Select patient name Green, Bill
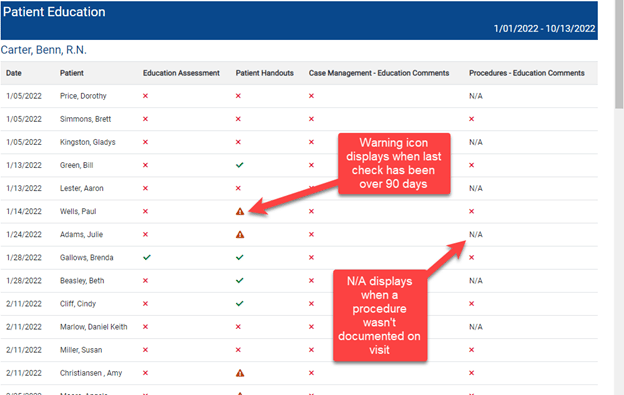The height and width of the screenshot is (395, 624). 76,165
